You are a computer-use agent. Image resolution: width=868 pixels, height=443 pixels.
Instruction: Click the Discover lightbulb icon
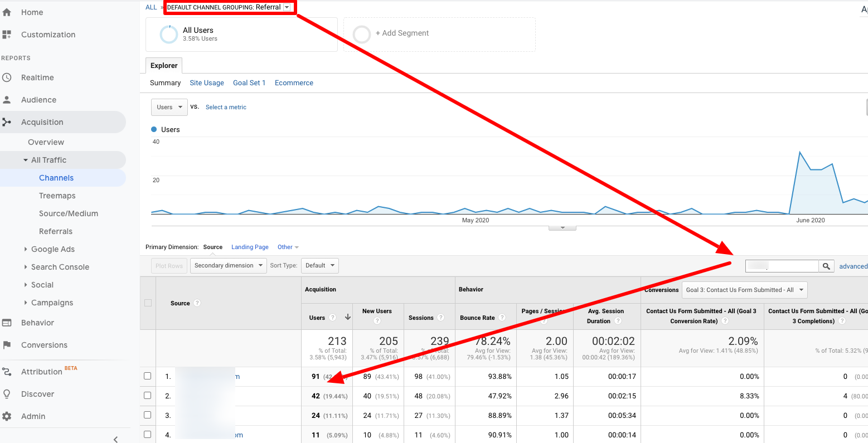7,394
